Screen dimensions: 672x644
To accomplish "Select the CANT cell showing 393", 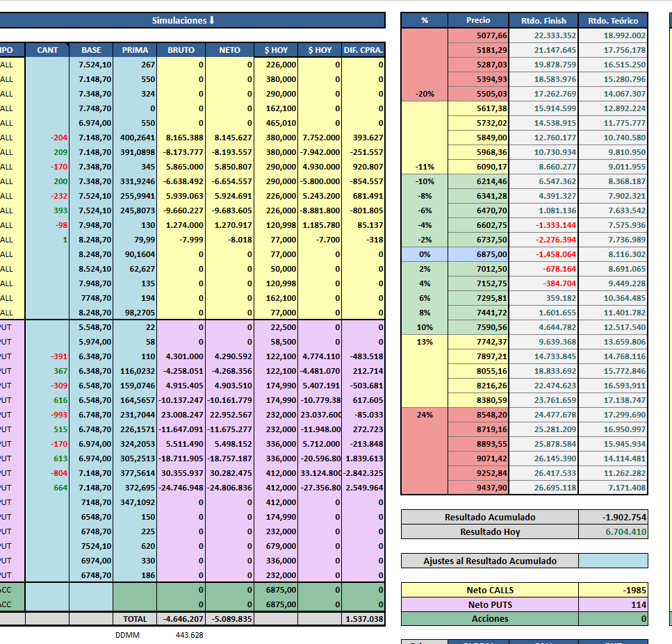I will point(47,210).
